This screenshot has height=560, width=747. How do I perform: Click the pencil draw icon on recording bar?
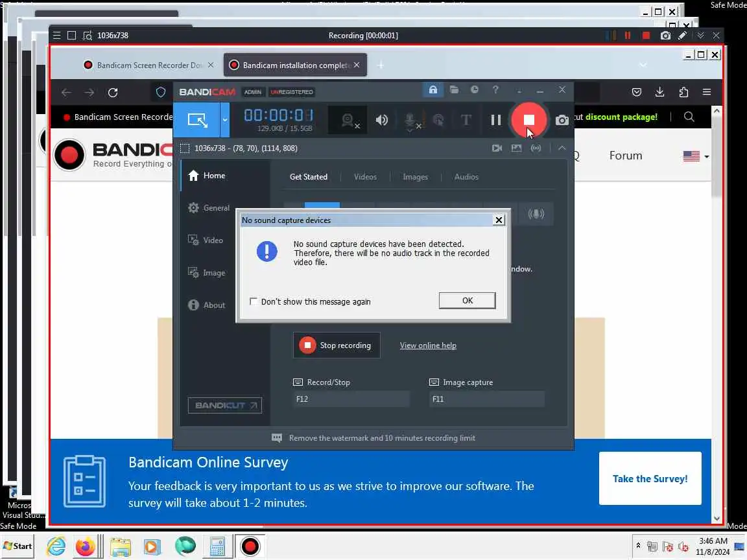[683, 36]
